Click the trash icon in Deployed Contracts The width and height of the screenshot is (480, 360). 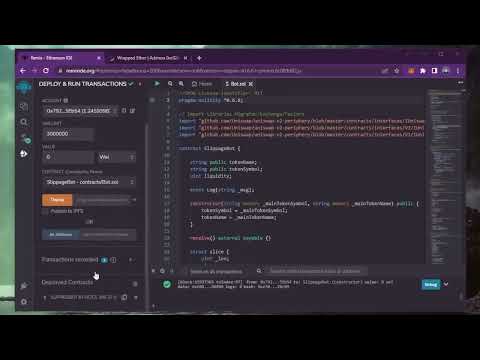pos(135,284)
